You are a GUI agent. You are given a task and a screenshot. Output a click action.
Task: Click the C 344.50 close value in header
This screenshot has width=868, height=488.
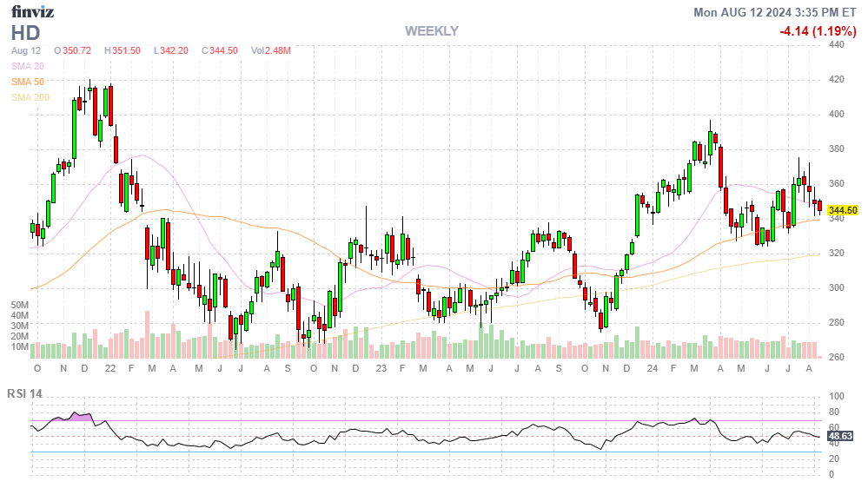tap(220, 51)
